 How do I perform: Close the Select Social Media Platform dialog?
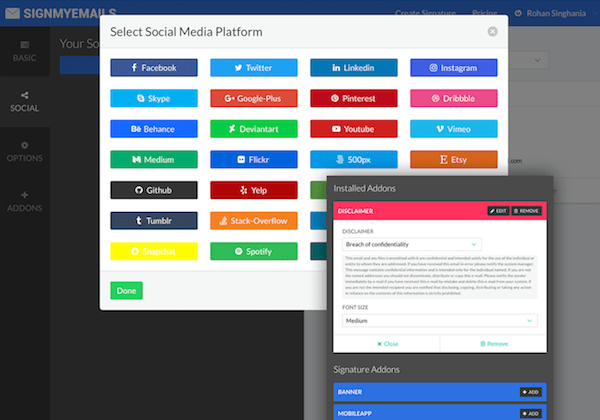492,31
